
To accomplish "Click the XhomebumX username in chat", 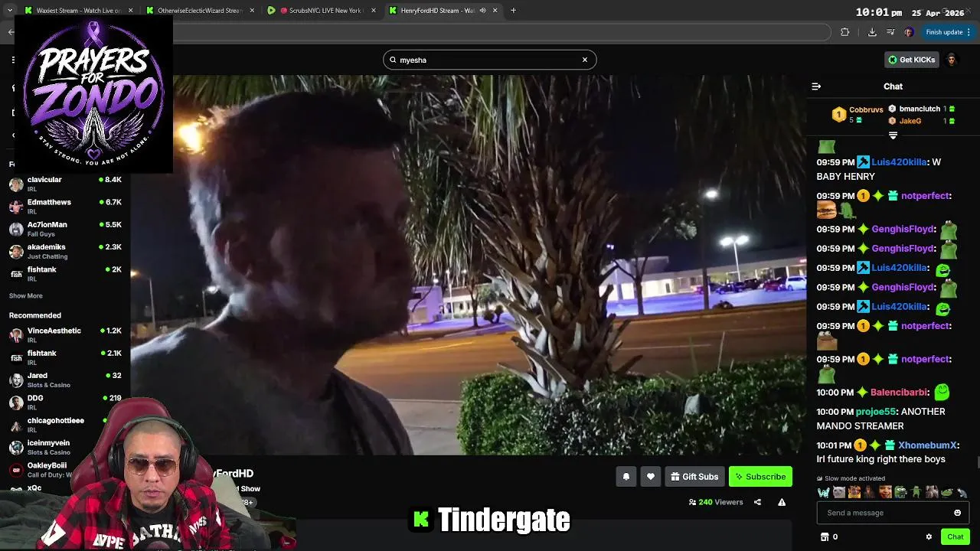I will tap(928, 445).
